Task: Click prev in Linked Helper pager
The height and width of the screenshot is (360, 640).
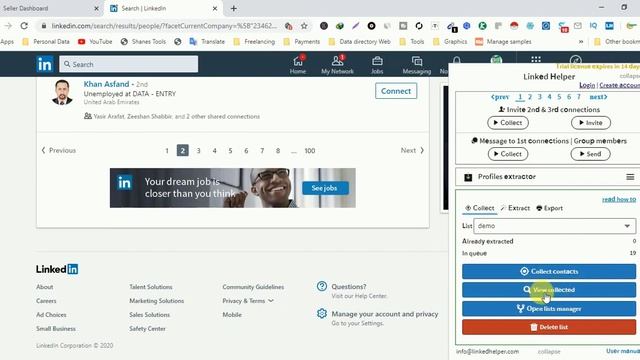Action: pos(500,97)
